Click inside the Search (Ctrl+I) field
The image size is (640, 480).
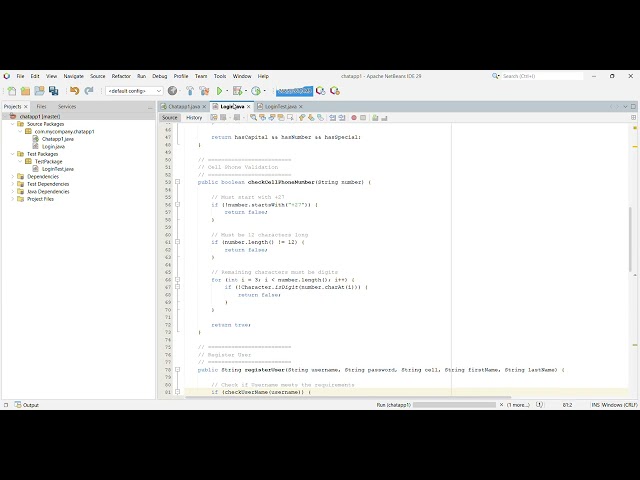pos(542,76)
